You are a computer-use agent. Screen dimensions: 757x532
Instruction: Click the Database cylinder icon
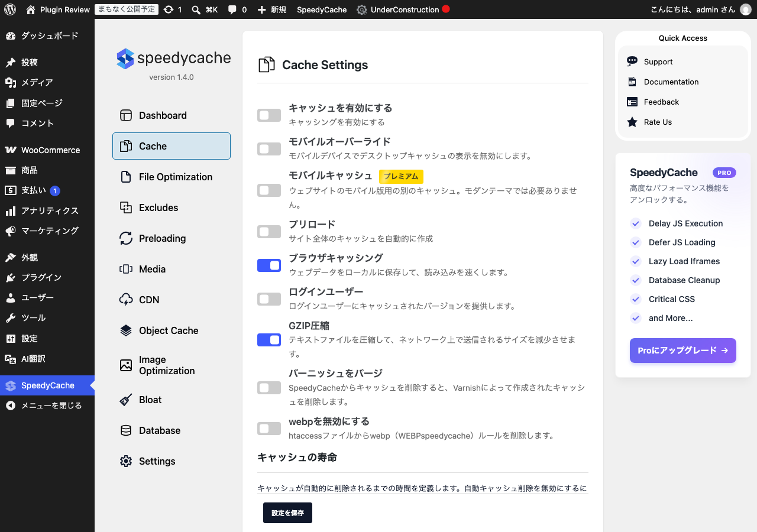[126, 430]
